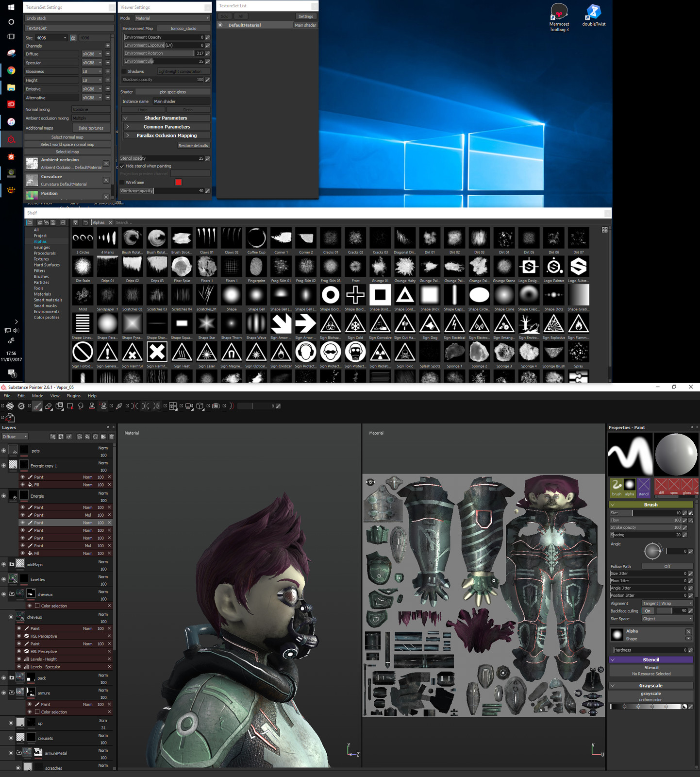Select the Paint brush tool

[37, 406]
